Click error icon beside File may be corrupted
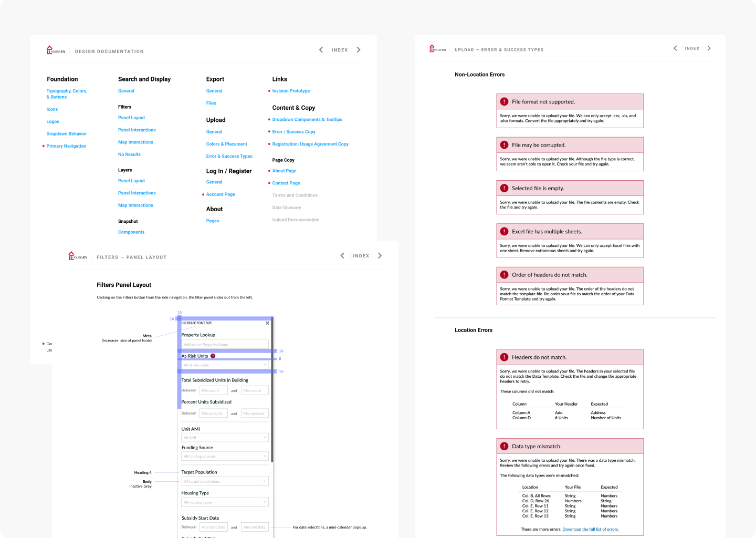756x538 pixels. [504, 145]
